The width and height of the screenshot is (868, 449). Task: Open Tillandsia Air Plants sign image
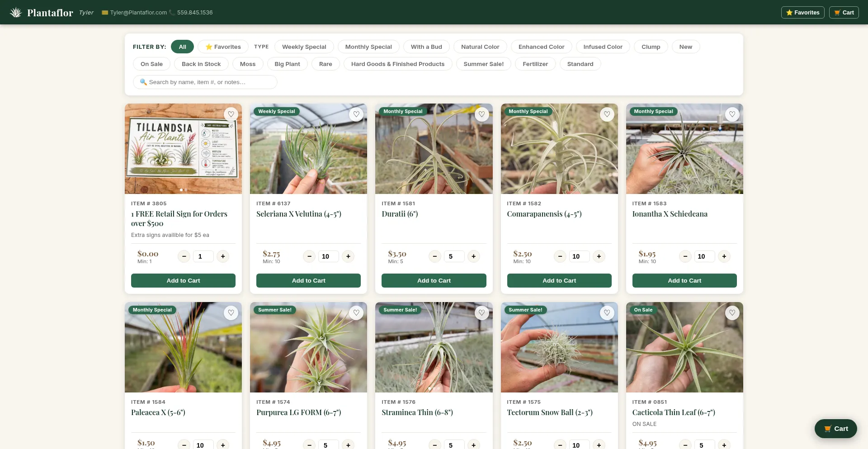[x=183, y=149]
